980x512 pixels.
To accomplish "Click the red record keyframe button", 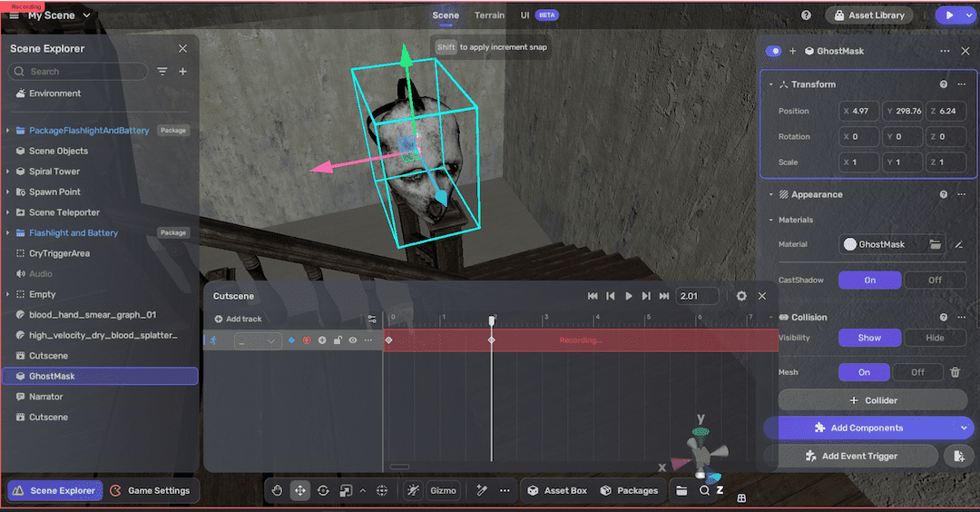I will [307, 340].
